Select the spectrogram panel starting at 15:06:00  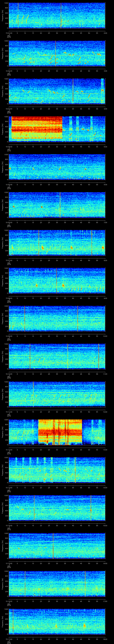pyautogui.click(x=57, y=205)
